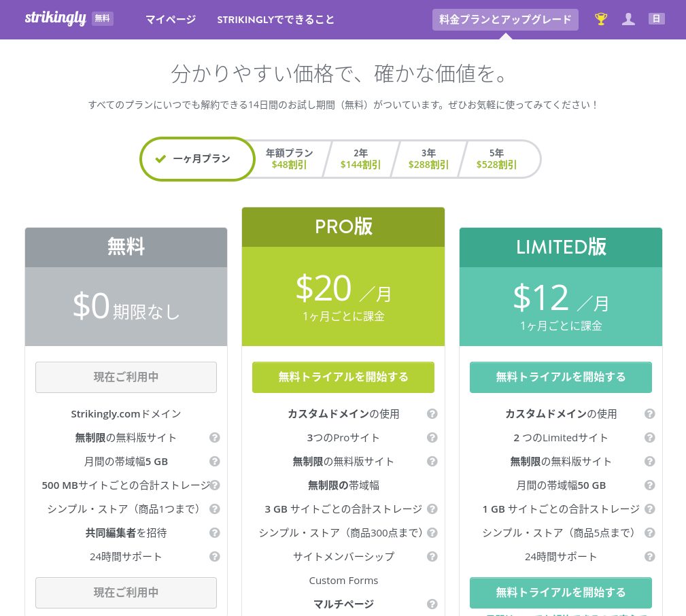Click help icon for 2 つのLimitedサイト
The image size is (686, 616).
pos(650,437)
